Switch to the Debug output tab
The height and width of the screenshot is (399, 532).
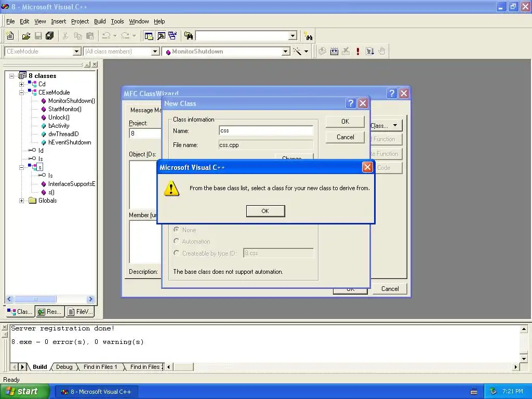[x=64, y=367]
